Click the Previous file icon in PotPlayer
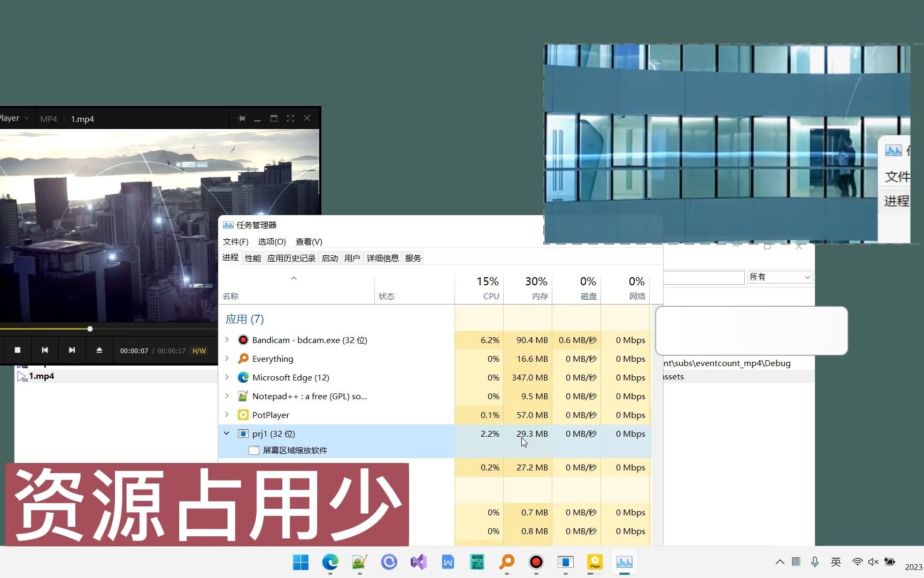 coord(45,350)
